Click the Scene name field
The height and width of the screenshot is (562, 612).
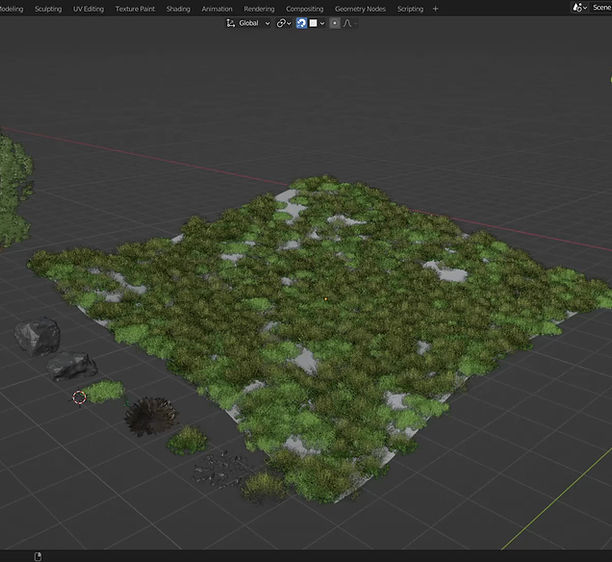pyautogui.click(x=601, y=7)
